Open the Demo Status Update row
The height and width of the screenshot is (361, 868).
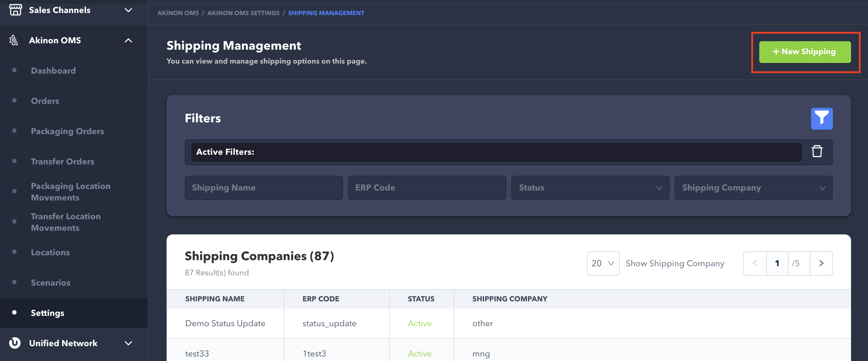click(225, 323)
